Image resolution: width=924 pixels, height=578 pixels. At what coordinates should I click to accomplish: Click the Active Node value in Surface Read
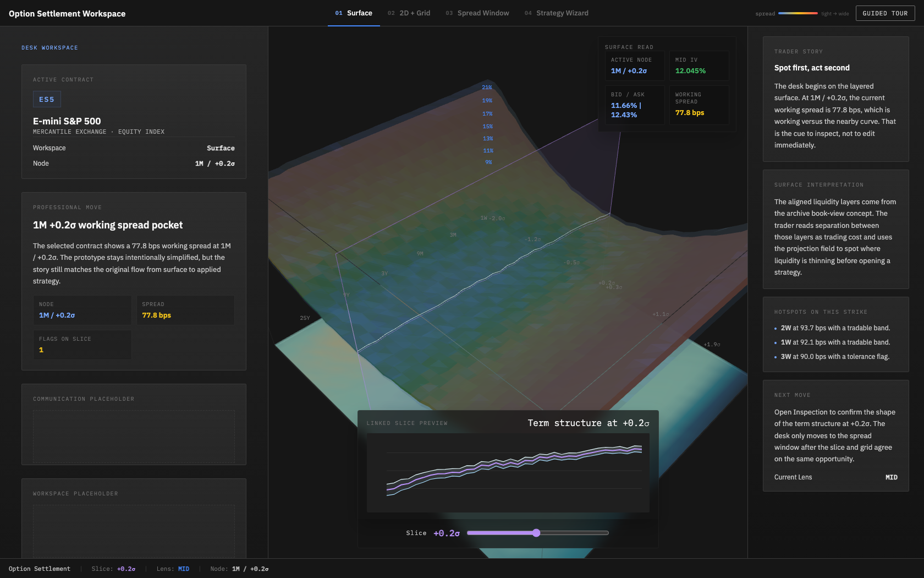[x=629, y=71]
